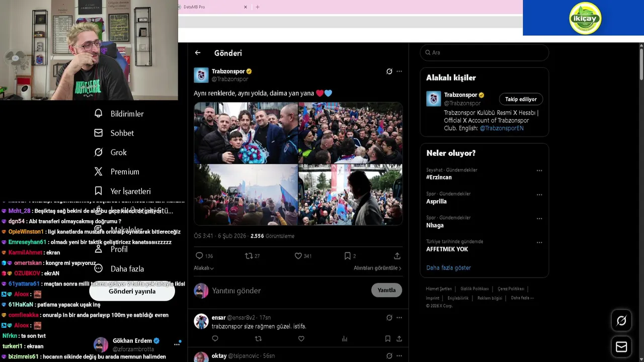
Task: Click Alıntıları görüntüle link
Action: 377,268
